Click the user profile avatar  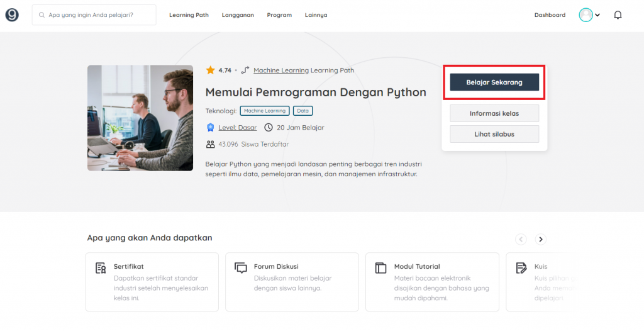coord(586,15)
